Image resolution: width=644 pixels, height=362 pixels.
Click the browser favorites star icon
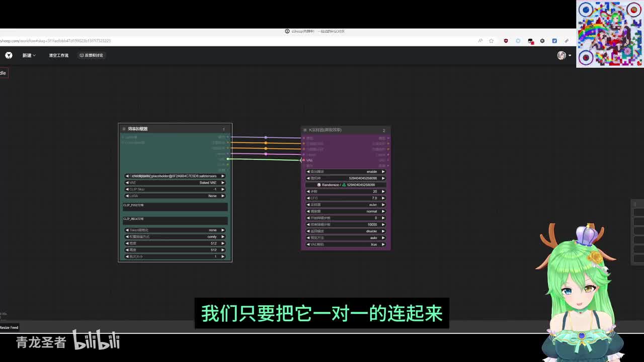point(492,41)
